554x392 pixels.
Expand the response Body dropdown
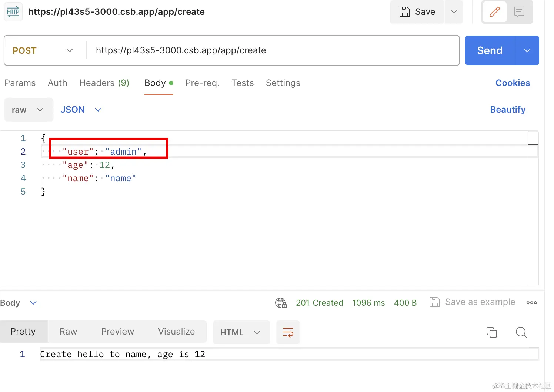click(19, 303)
